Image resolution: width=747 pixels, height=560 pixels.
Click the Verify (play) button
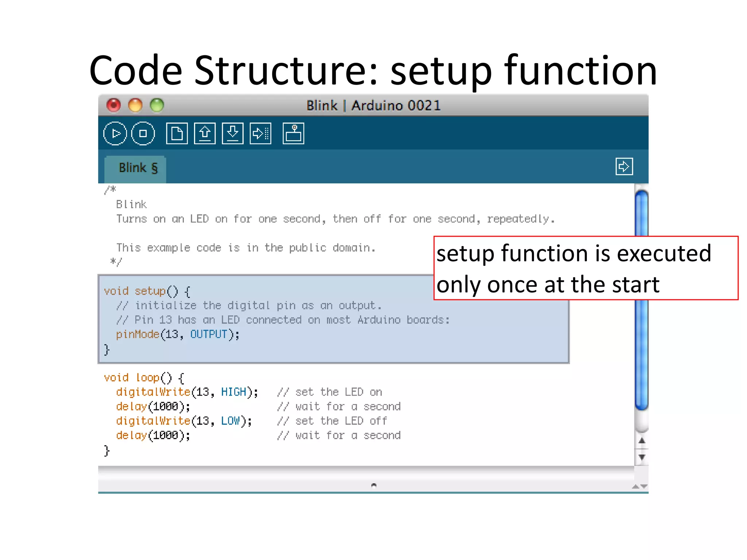tap(115, 133)
